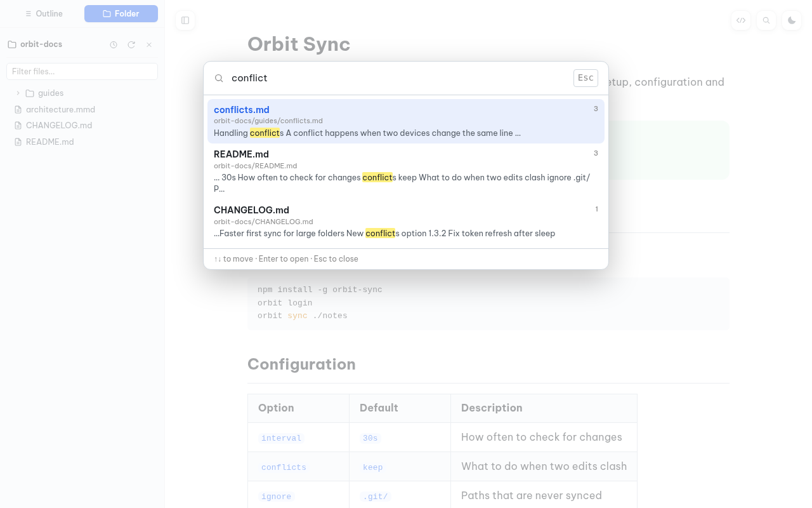Click the Esc button in search dialog

pyautogui.click(x=586, y=77)
